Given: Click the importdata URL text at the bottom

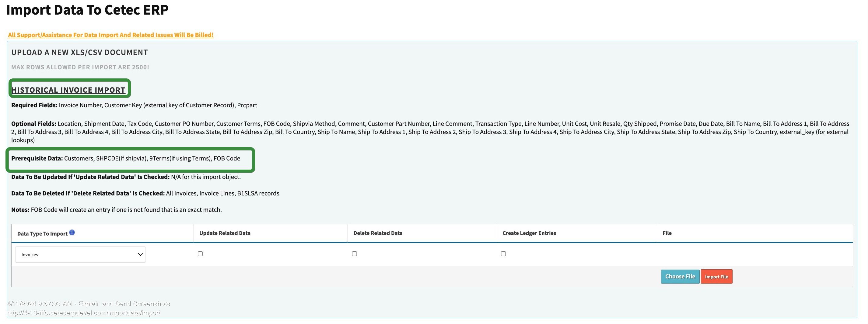Looking at the screenshot, I should click(x=84, y=313).
